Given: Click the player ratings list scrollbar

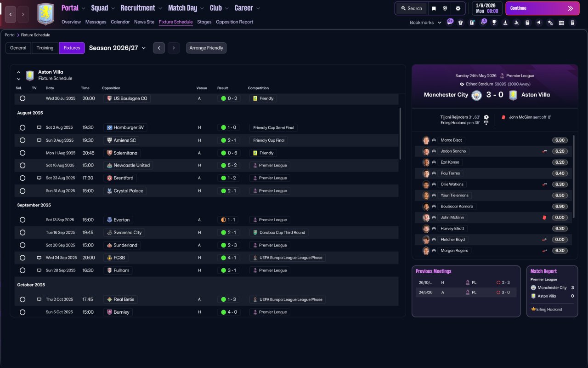Looking at the screenshot, I should (x=574, y=177).
